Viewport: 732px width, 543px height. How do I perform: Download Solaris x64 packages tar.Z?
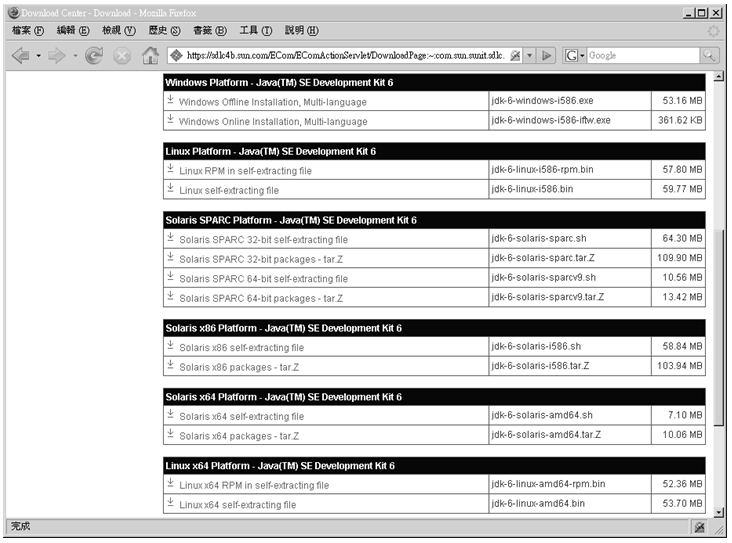(239, 436)
